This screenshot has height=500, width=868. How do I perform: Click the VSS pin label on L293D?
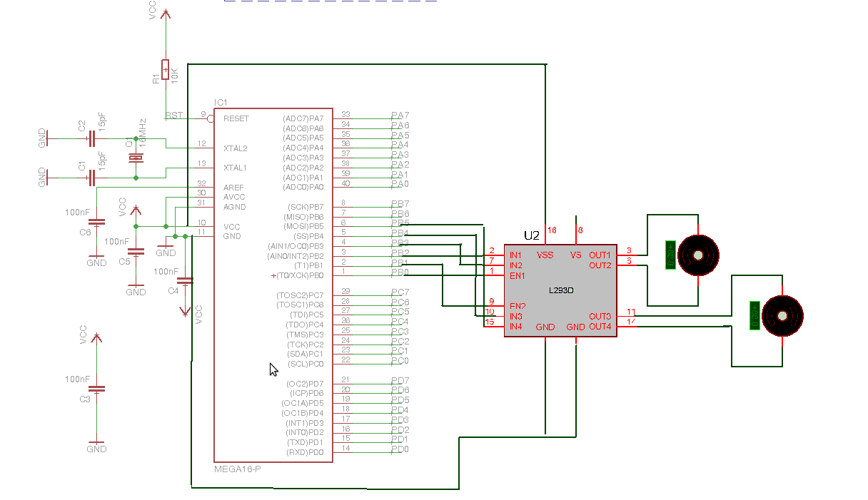545,255
